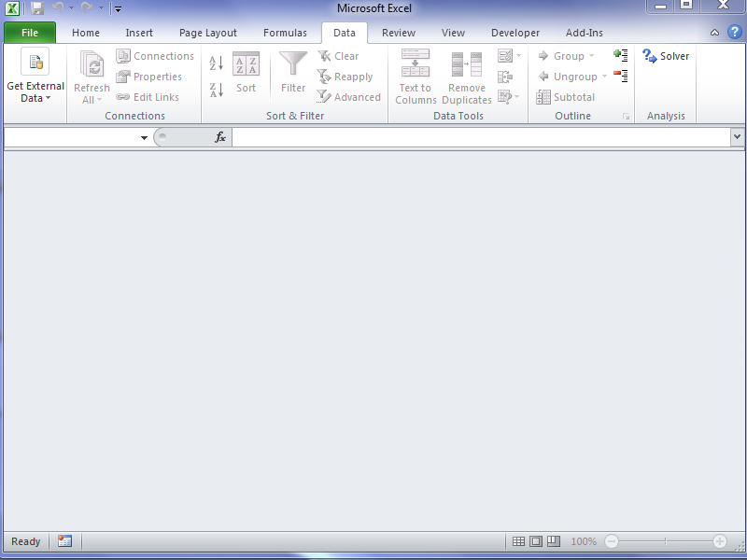Screen dimensions: 747x560
Task: Open the File backstage menu
Action: (30, 33)
